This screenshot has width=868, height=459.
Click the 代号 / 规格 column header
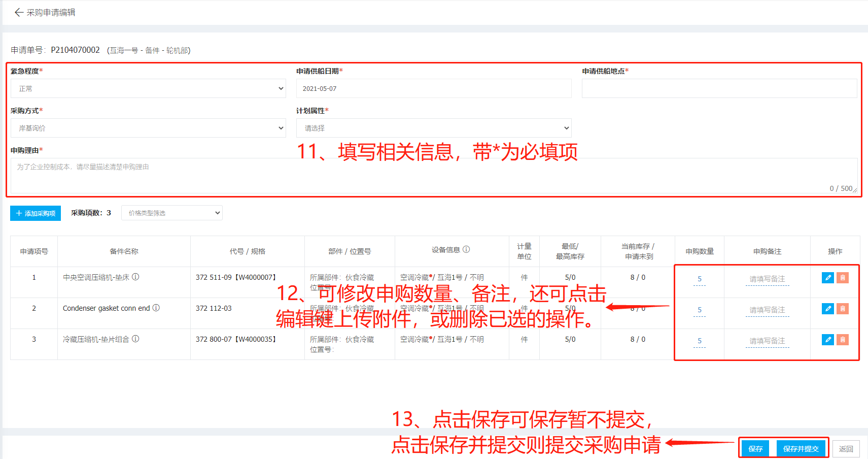(x=248, y=251)
